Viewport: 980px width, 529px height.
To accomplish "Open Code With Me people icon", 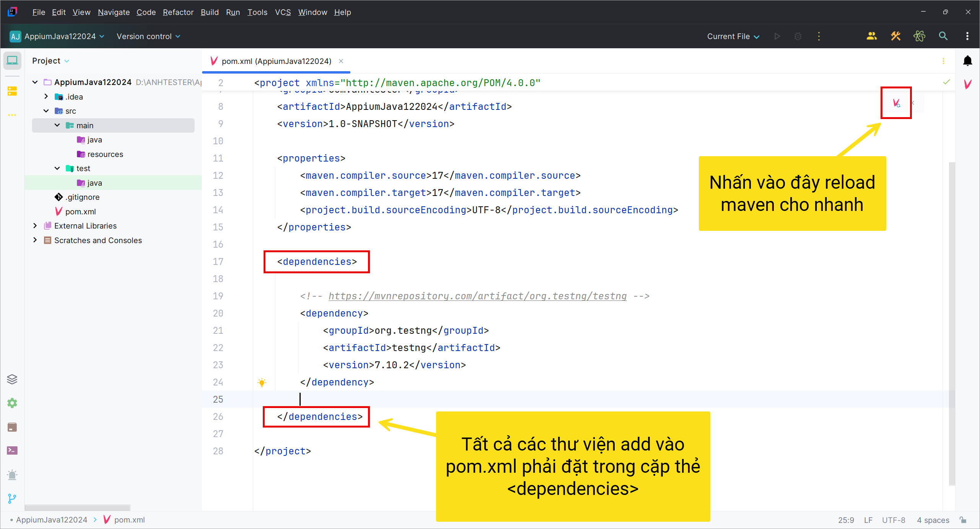I will (x=872, y=36).
